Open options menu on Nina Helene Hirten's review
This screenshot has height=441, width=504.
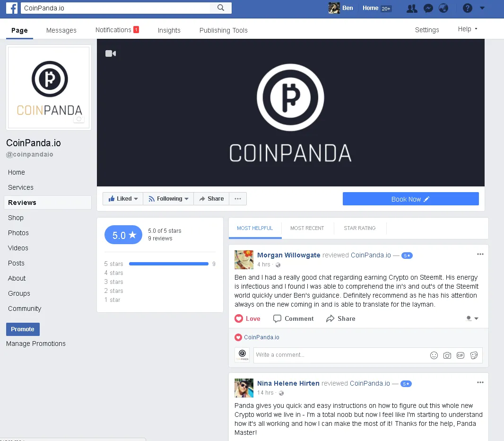[480, 382]
